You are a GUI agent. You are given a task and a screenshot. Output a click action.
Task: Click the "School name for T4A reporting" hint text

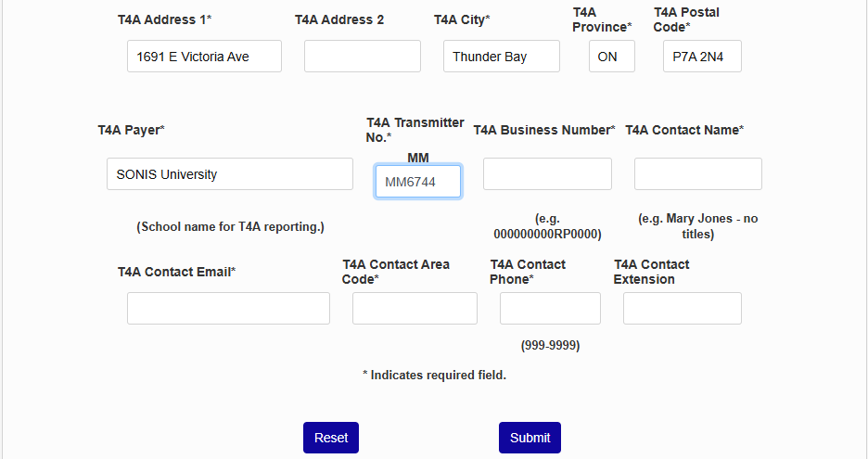pos(230,227)
